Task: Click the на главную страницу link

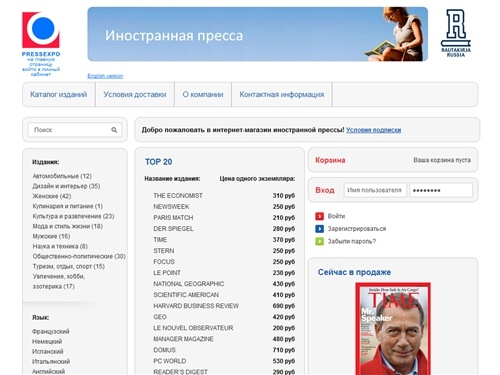Action: point(41,61)
